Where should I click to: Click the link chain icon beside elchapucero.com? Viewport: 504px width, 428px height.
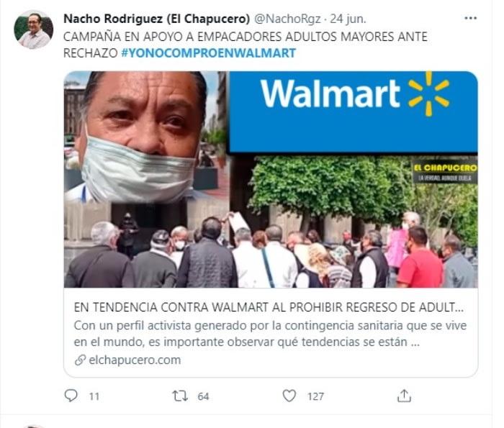80,360
